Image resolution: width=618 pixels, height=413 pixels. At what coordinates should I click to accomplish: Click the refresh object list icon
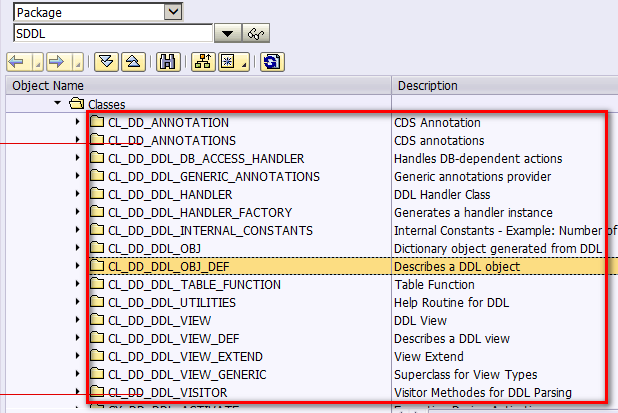pyautogui.click(x=272, y=62)
